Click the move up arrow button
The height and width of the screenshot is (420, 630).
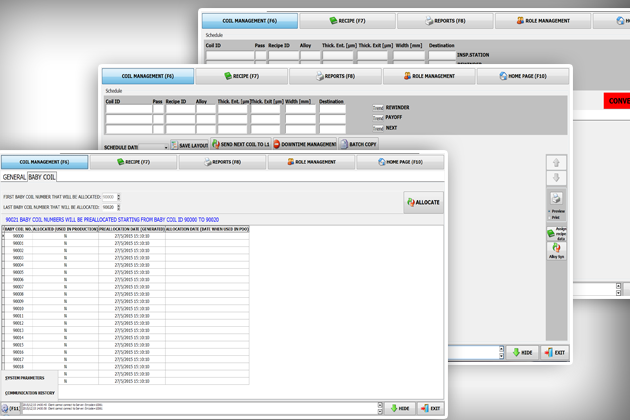click(557, 163)
